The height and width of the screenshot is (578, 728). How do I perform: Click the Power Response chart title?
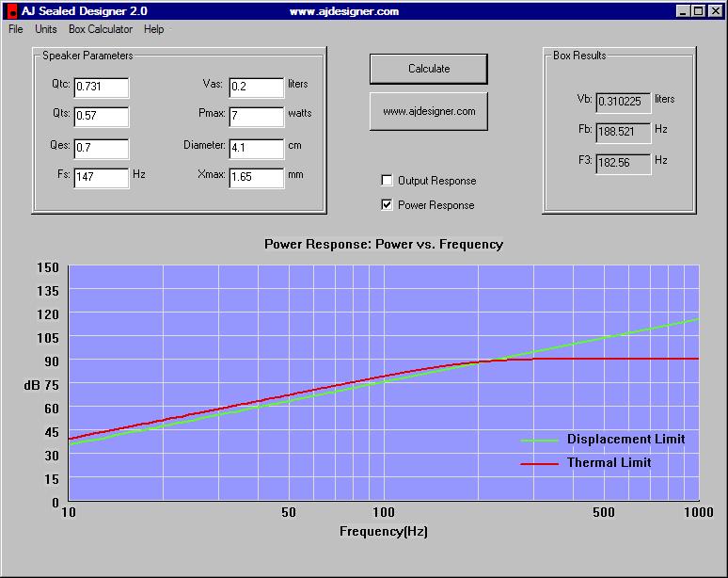pyautogui.click(x=384, y=245)
